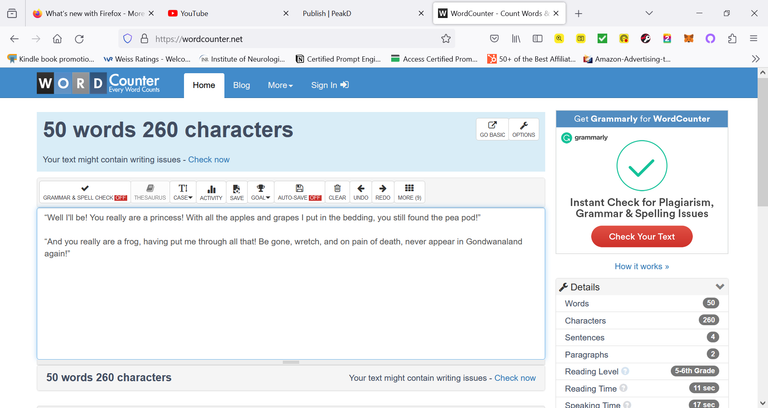Switch to the Publish | PeakD tab
768x408 pixels.
coord(362,14)
